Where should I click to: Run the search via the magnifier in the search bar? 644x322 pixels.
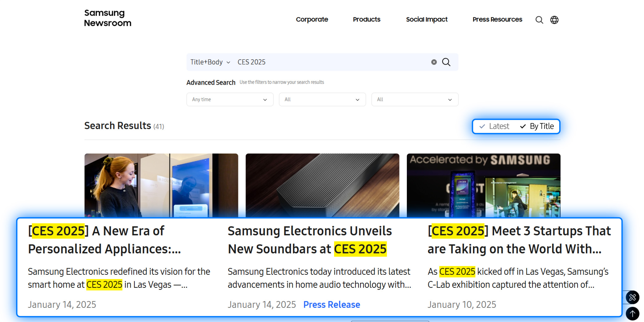446,62
